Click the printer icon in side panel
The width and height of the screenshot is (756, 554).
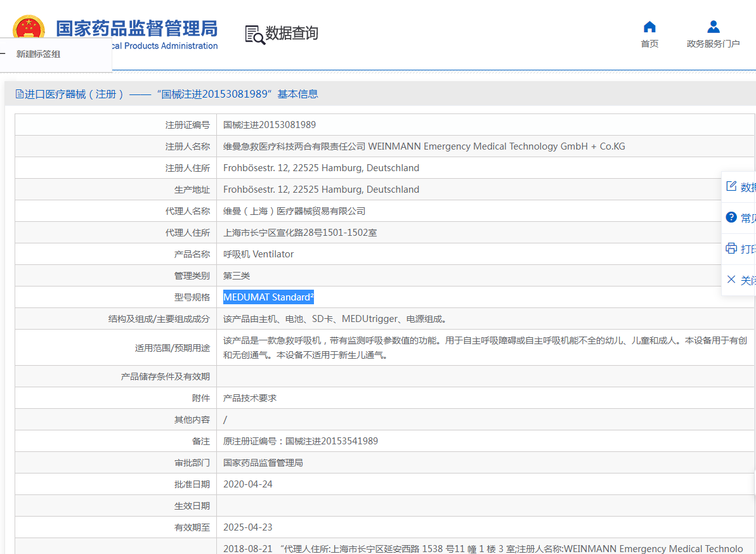pyautogui.click(x=731, y=248)
